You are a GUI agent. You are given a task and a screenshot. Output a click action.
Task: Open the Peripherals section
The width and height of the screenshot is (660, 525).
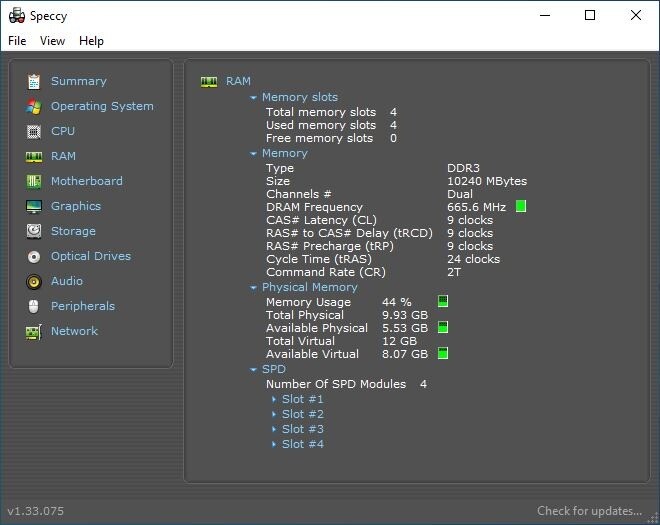(83, 306)
